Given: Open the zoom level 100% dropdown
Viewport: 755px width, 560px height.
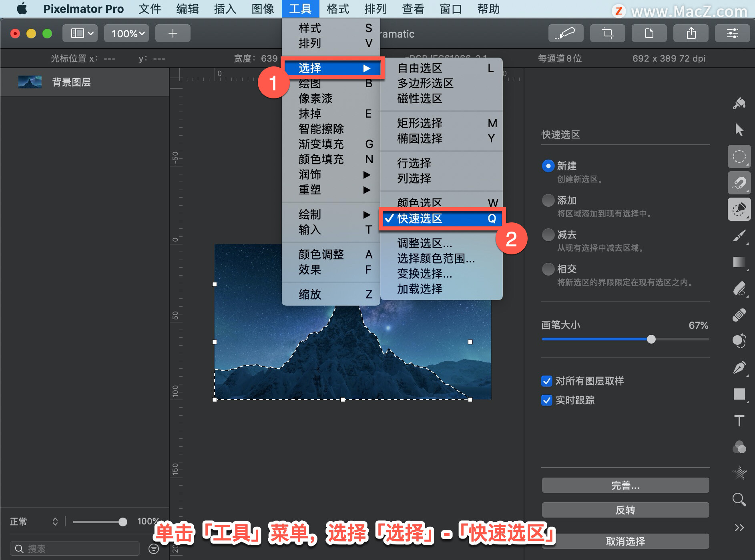Looking at the screenshot, I should pos(126,33).
